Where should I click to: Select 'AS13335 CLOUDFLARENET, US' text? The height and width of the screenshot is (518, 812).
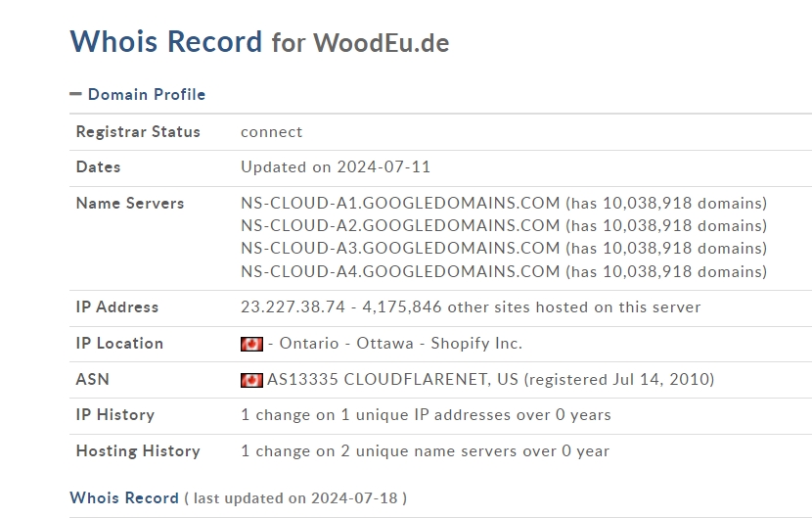click(x=392, y=380)
